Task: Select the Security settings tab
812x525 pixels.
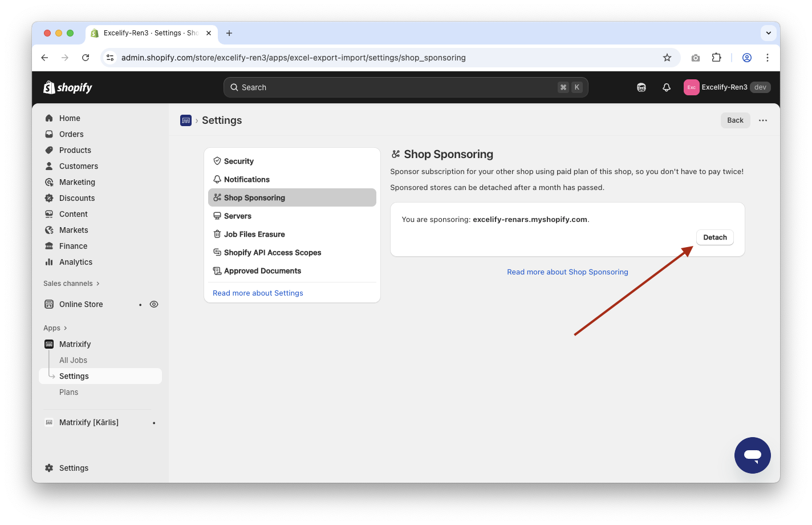Action: pos(238,161)
